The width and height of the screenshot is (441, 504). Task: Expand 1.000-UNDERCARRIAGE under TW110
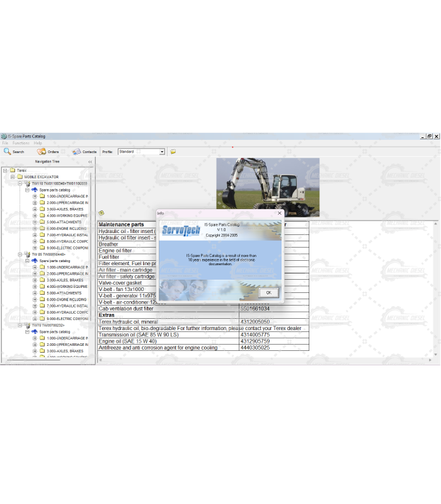pos(35,196)
